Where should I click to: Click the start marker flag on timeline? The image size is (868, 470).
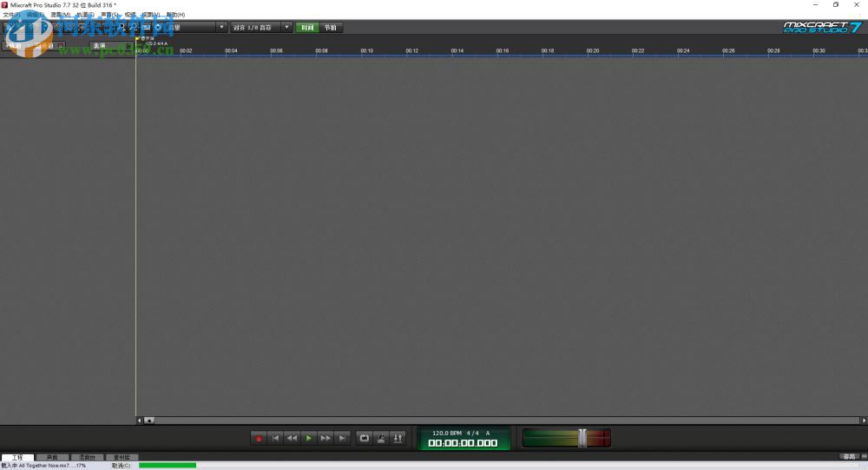point(138,38)
